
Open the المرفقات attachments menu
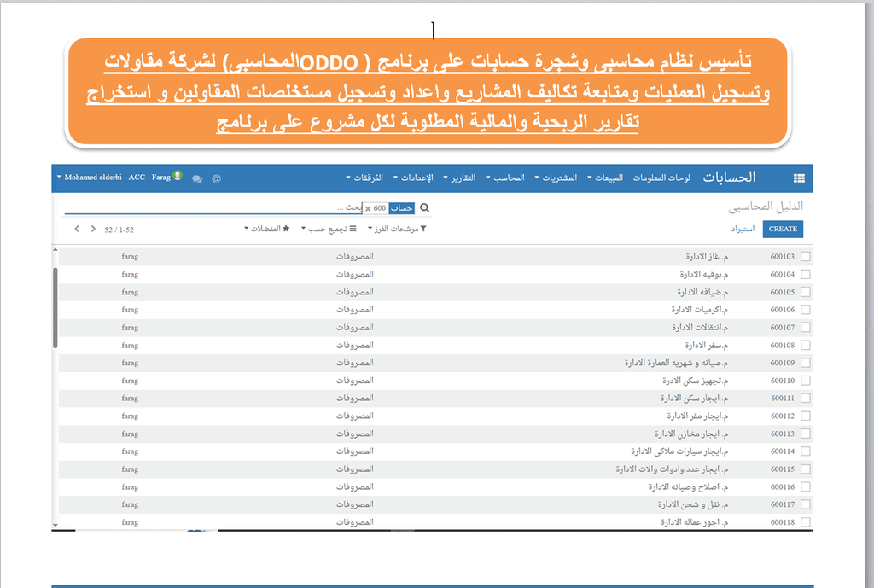364,178
